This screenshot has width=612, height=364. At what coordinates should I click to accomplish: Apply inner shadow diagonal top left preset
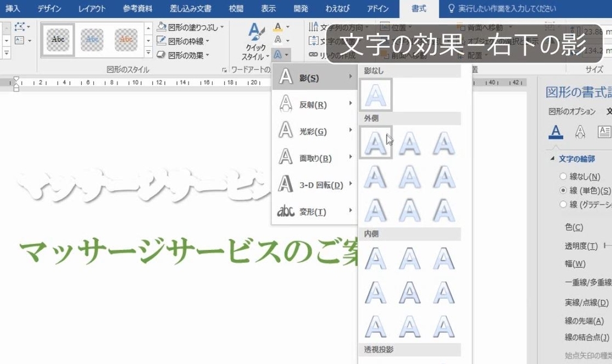375,258
